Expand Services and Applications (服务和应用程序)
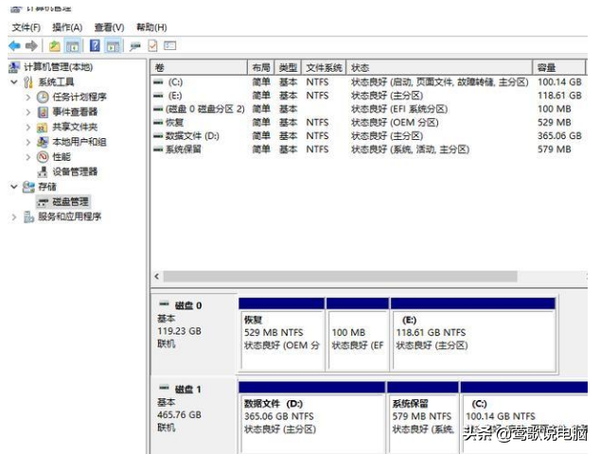 [x=14, y=216]
